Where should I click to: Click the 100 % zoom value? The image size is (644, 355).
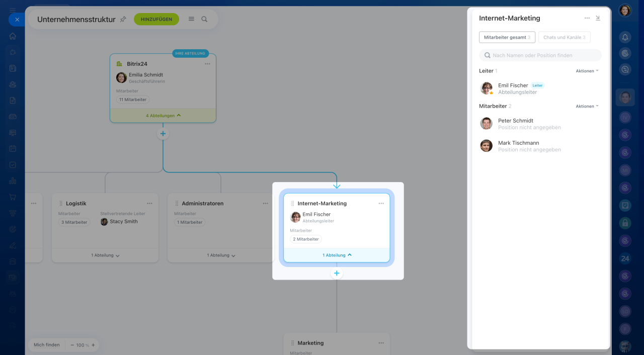click(x=83, y=345)
